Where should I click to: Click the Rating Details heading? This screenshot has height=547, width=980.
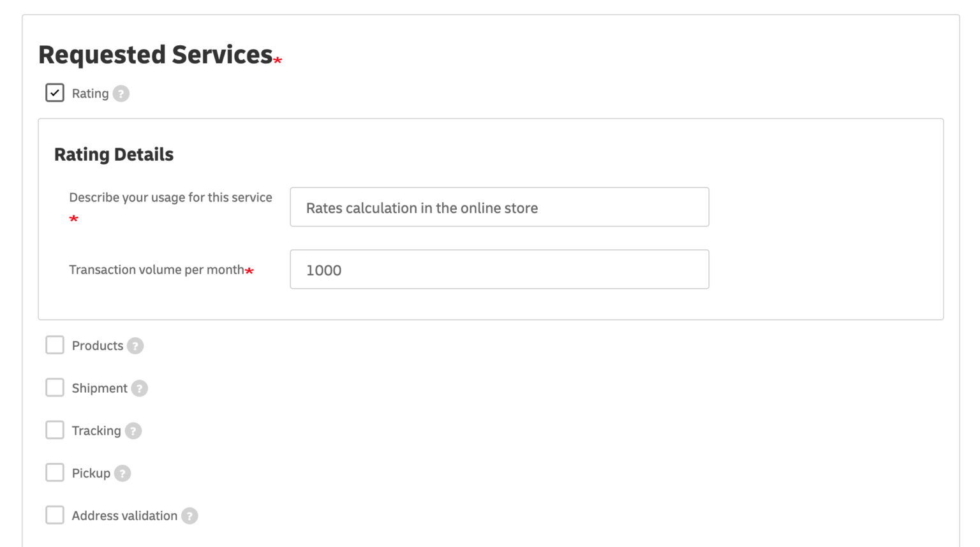[114, 154]
